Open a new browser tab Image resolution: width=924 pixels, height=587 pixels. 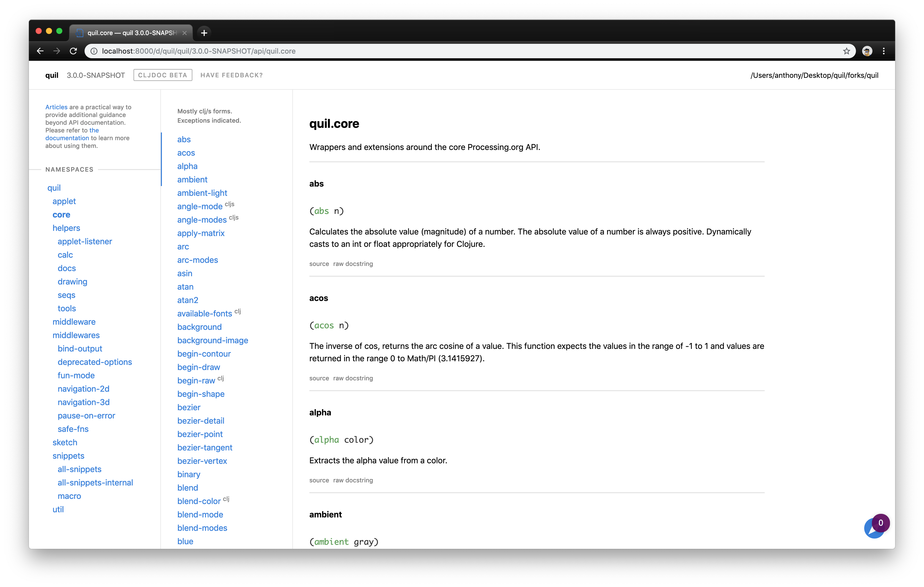coord(204,33)
